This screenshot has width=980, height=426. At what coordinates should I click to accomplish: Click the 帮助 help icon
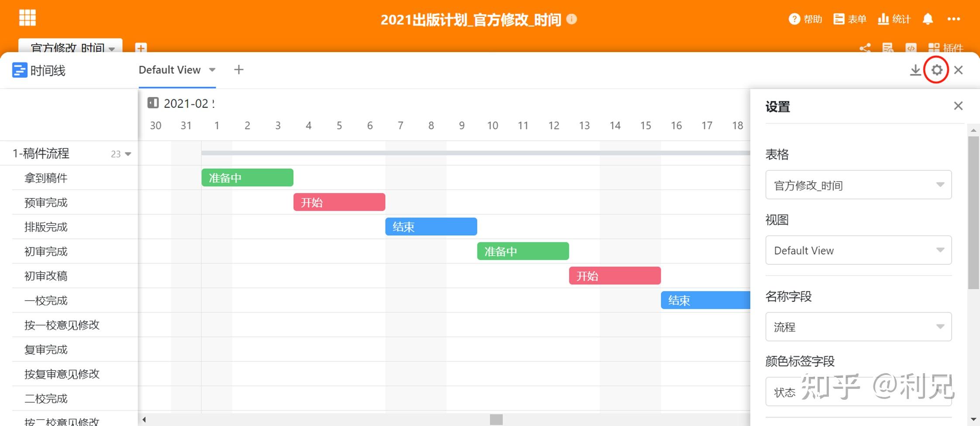click(x=794, y=19)
